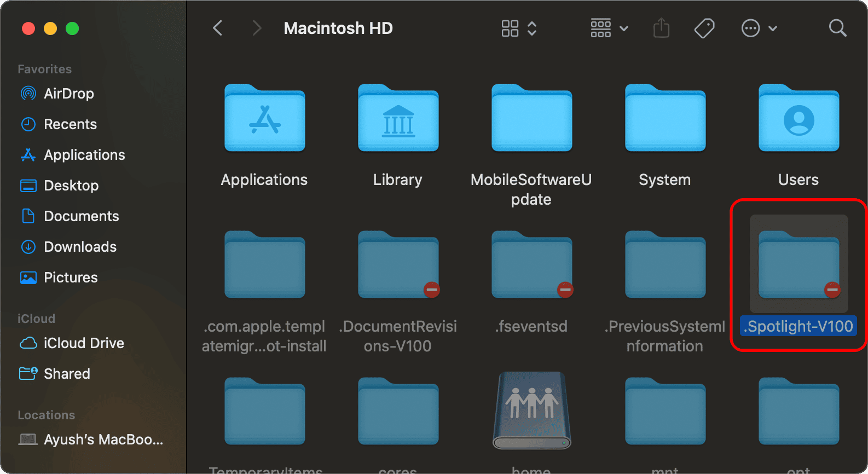Select the Users folder icon
868x474 pixels.
click(798, 119)
